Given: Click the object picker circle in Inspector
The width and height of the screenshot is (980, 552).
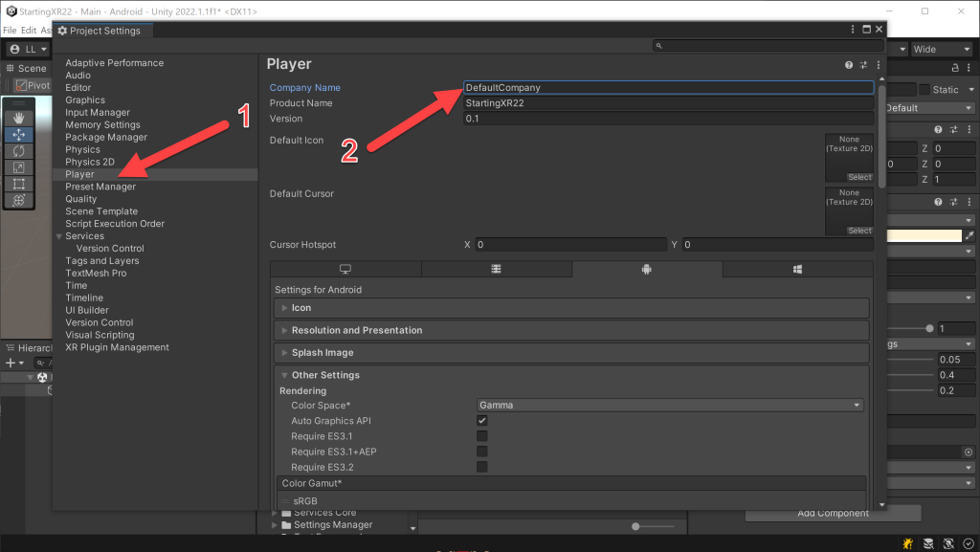Looking at the screenshot, I should click(969, 453).
